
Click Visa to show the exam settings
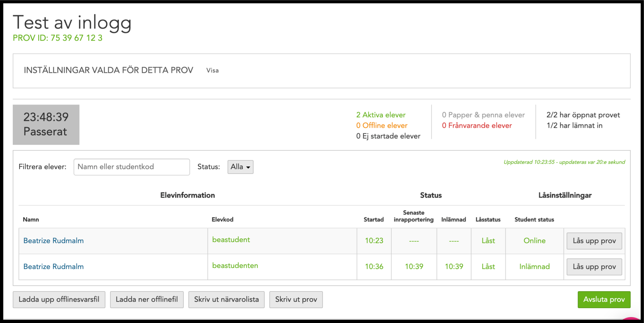pyautogui.click(x=212, y=70)
